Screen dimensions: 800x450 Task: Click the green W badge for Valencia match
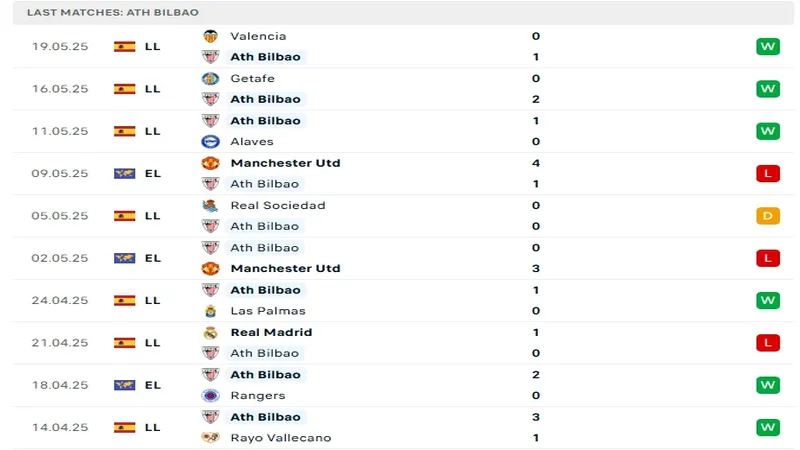(768, 46)
